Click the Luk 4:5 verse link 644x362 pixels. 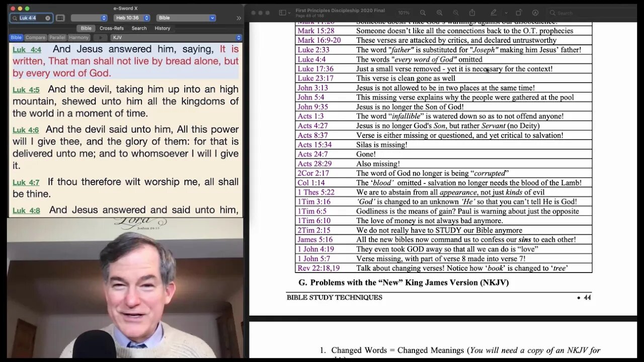point(26,90)
